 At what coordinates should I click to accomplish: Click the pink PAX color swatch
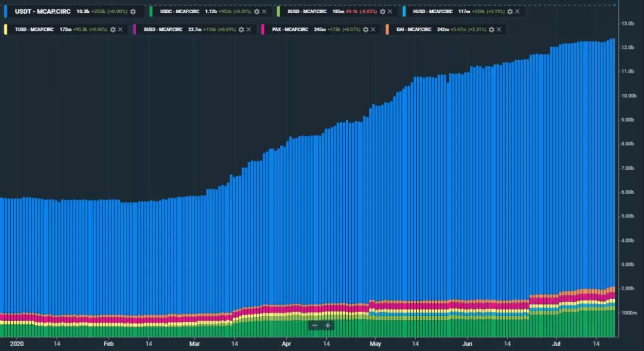263,29
